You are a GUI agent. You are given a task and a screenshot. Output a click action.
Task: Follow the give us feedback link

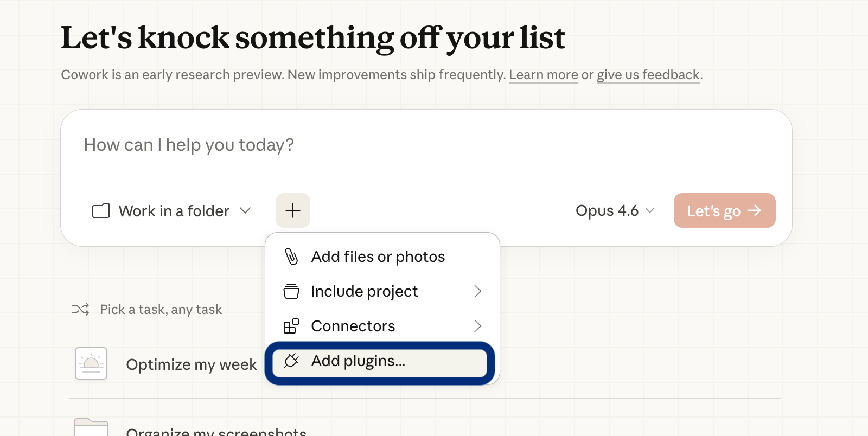648,75
